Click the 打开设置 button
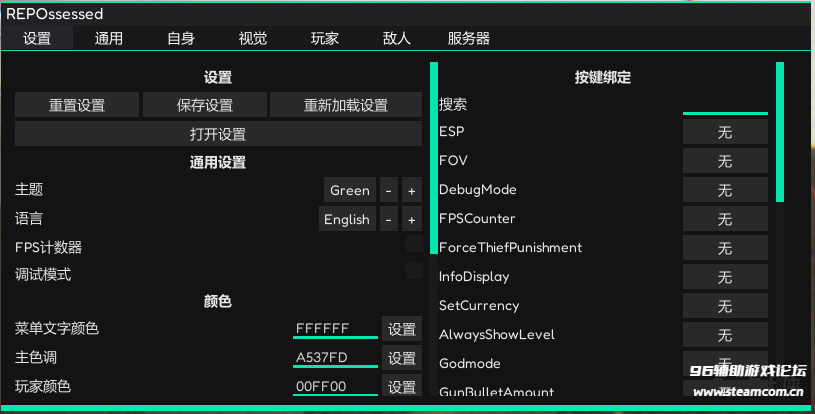Image resolution: width=815 pixels, height=414 pixels. tap(218, 134)
